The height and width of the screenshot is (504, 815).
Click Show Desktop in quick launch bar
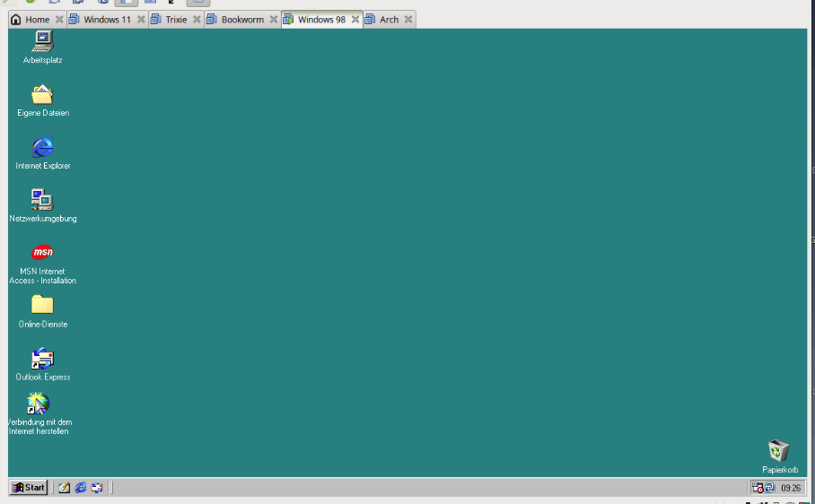coord(65,488)
